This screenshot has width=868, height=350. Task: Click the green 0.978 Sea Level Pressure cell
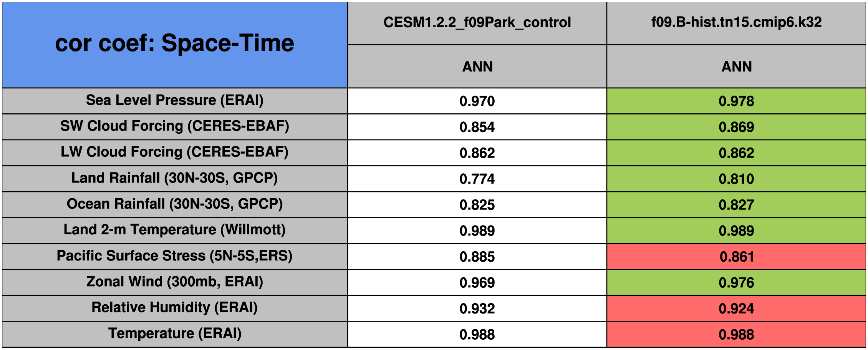736,101
